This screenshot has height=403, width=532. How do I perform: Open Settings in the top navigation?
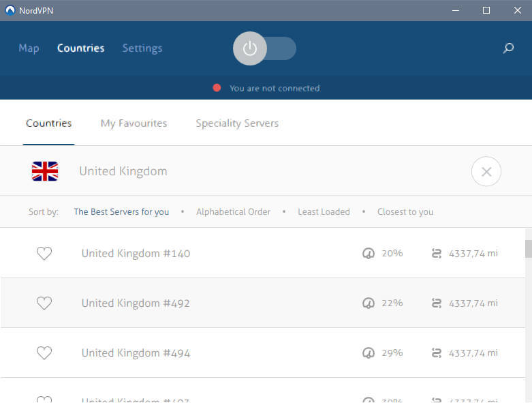click(x=142, y=48)
